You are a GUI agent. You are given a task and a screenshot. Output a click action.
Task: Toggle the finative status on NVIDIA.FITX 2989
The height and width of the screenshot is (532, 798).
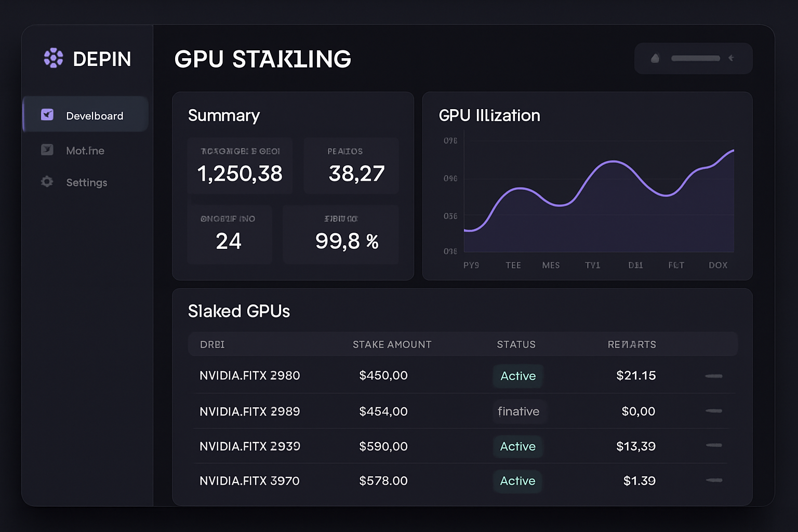(x=519, y=411)
